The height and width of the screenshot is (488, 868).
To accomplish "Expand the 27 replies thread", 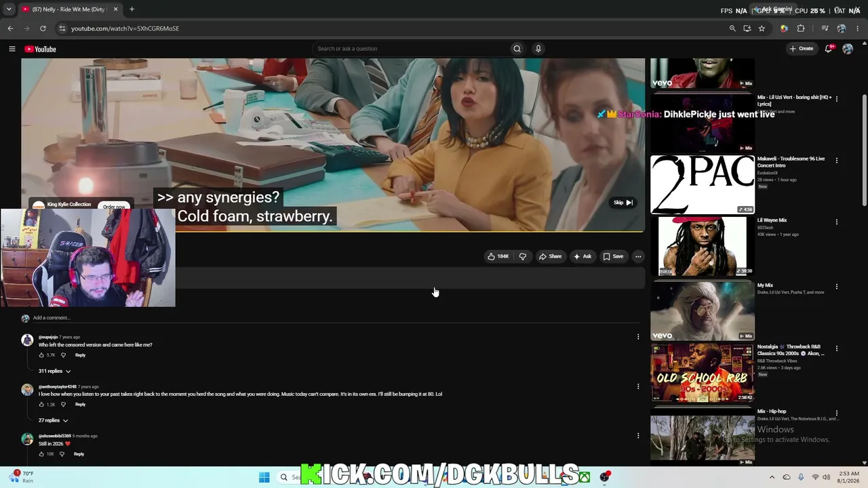I will pos(54,421).
